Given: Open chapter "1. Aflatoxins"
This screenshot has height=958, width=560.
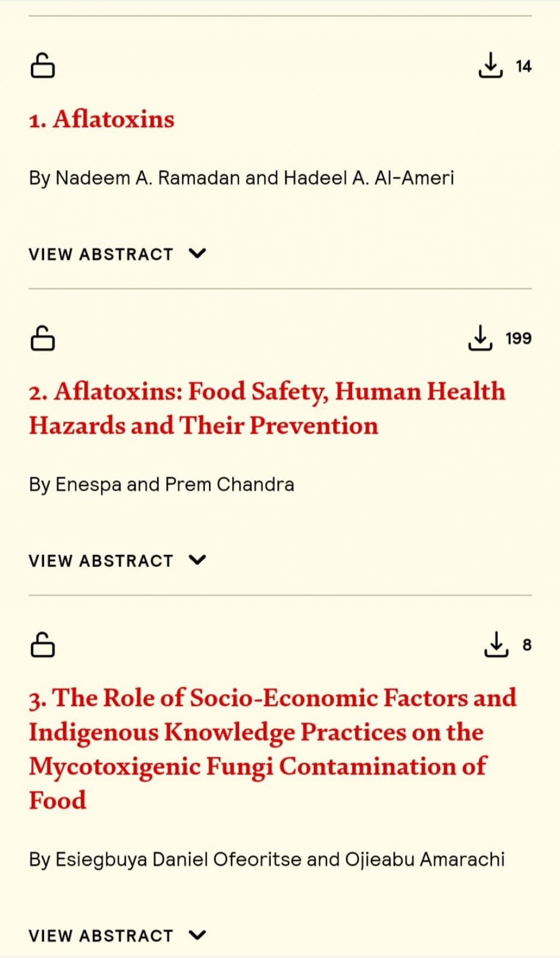Looking at the screenshot, I should pos(102,119).
